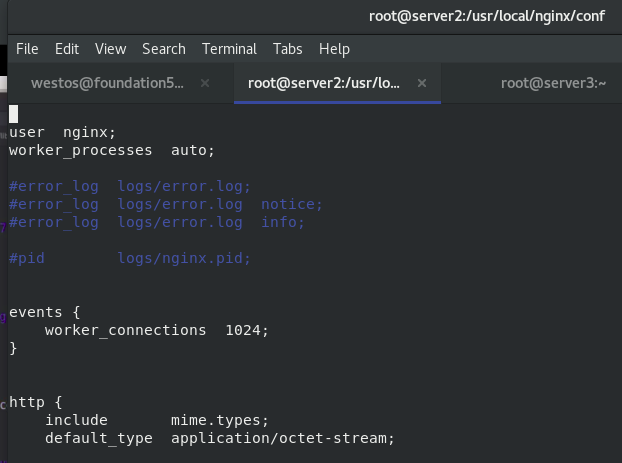Open the File menu
The image size is (622, 463).
pyautogui.click(x=27, y=49)
